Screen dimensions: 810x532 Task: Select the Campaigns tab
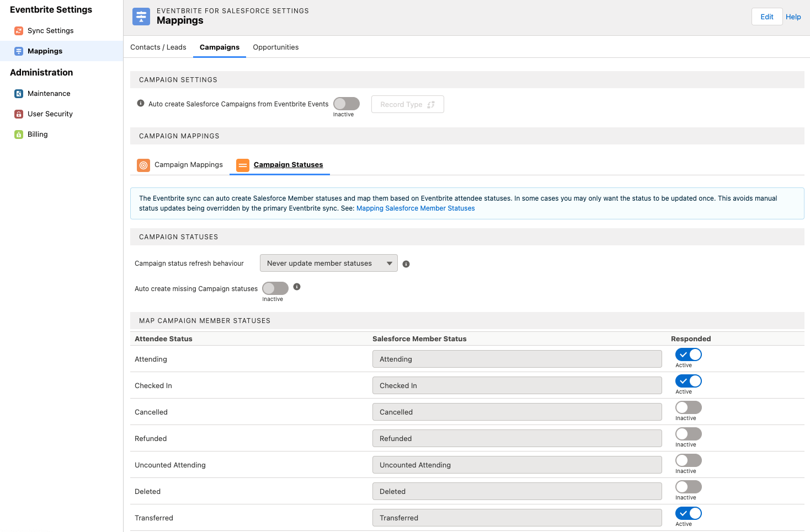[220, 47]
